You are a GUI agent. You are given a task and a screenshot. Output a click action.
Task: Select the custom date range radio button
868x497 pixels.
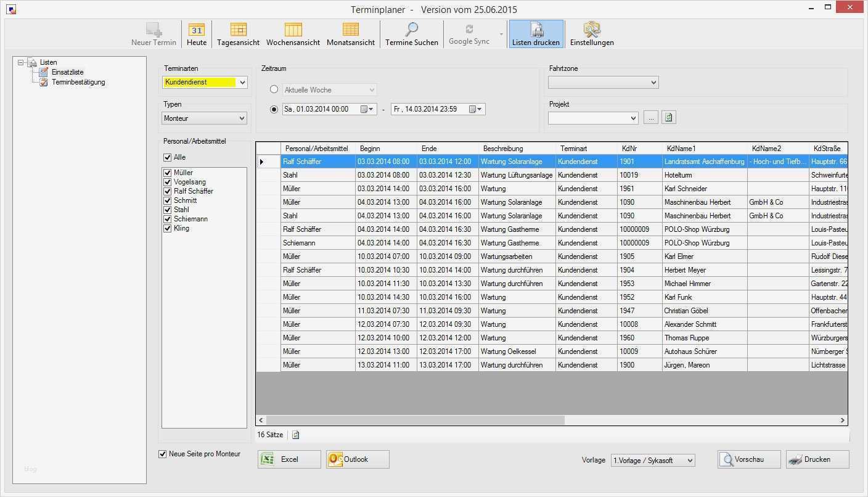coord(274,109)
